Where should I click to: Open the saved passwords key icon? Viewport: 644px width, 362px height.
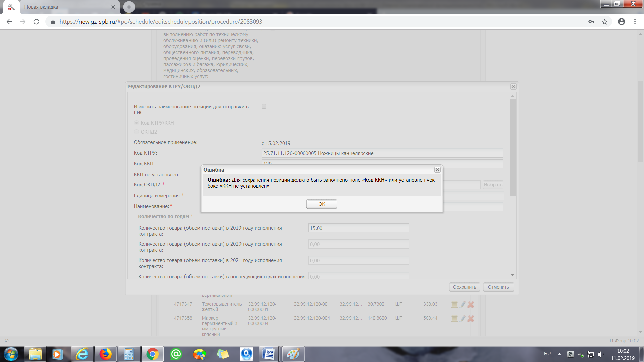591,22
